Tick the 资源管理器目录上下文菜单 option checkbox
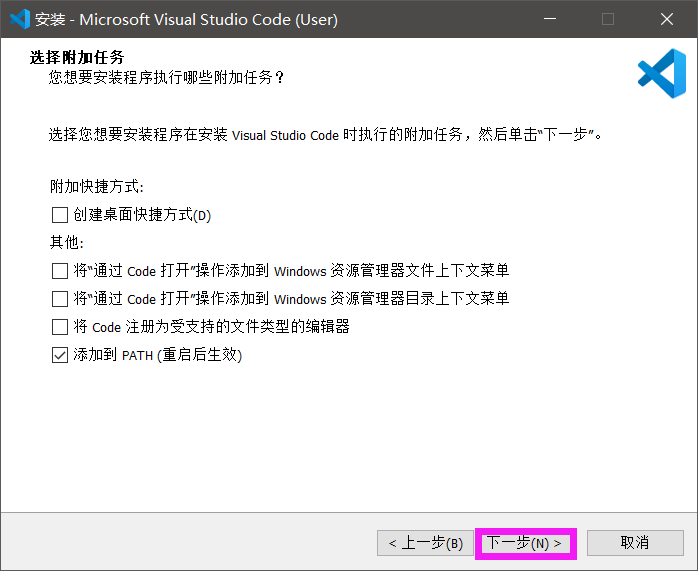 (60, 299)
